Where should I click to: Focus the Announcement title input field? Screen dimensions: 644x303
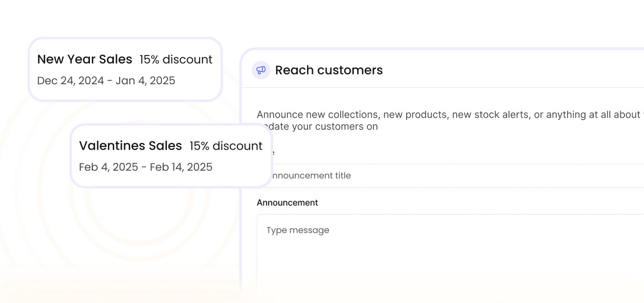455,176
